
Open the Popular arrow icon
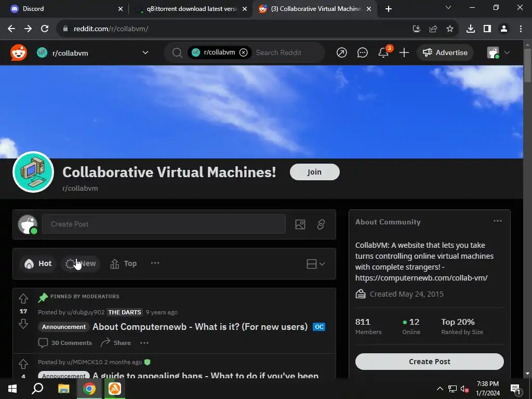tap(342, 52)
